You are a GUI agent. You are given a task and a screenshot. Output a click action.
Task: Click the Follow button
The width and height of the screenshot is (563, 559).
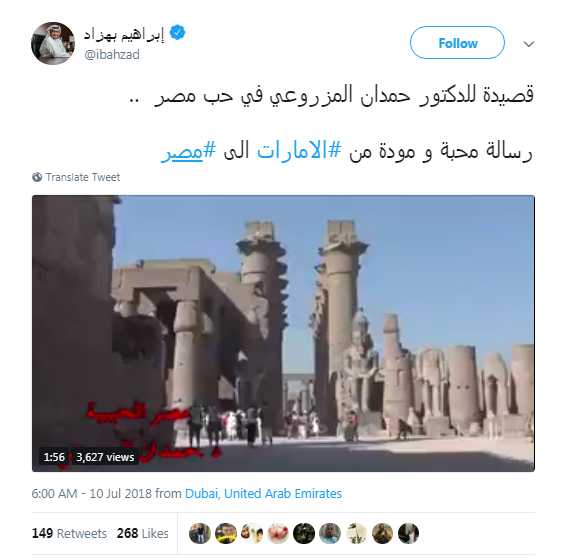(457, 43)
